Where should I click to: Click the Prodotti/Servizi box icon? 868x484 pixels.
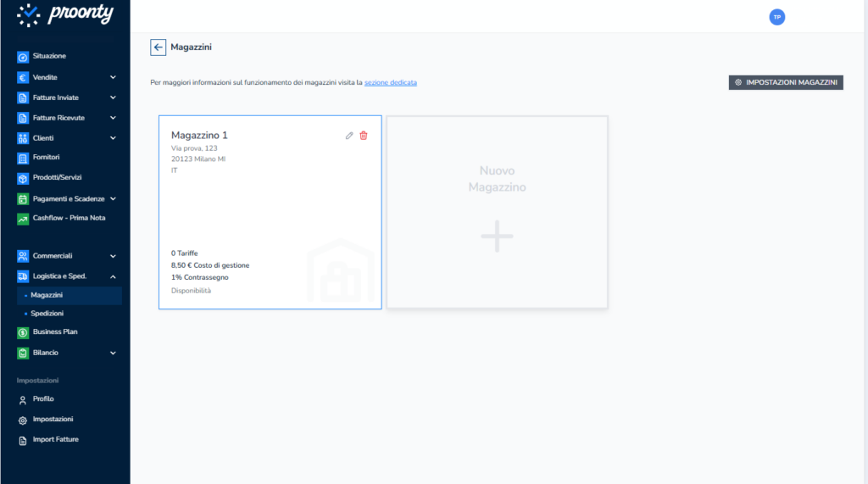click(23, 178)
